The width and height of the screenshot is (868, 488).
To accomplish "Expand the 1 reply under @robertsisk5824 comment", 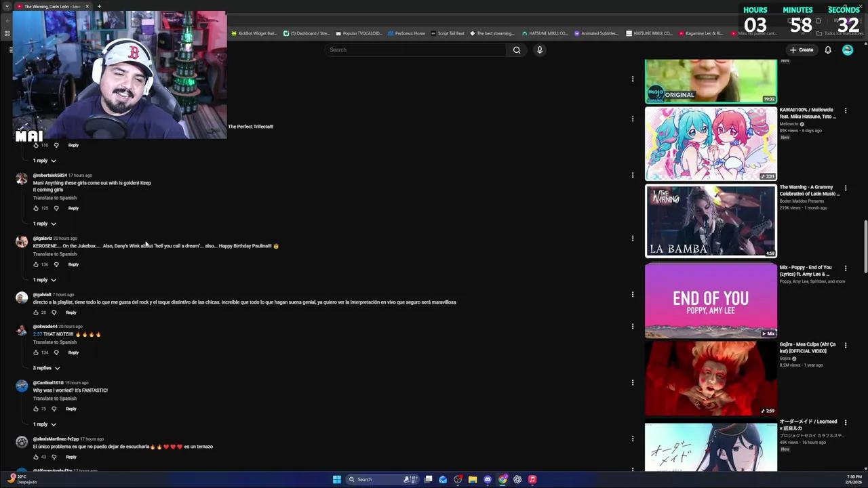I will (45, 224).
